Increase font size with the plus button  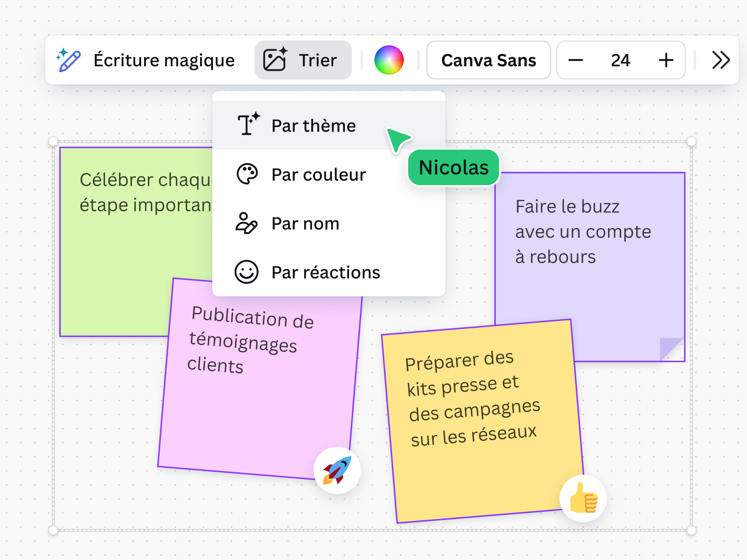coord(665,60)
